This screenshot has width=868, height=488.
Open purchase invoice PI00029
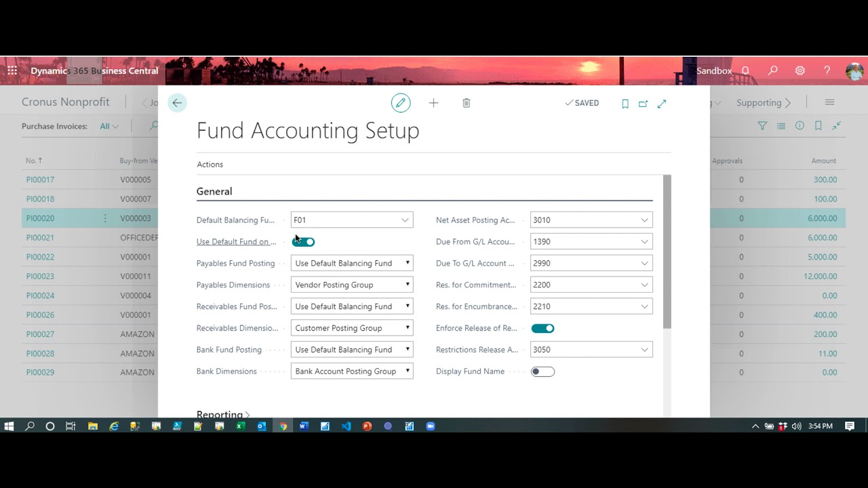tap(40, 372)
